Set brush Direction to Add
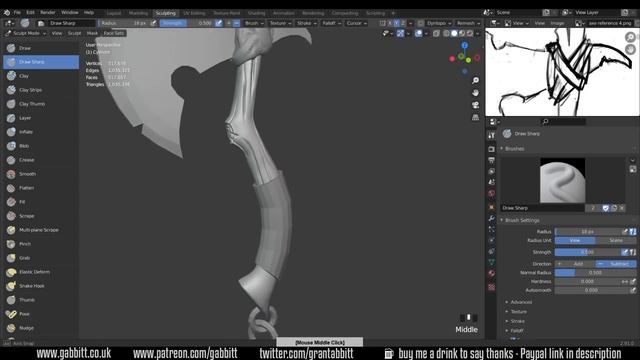The width and height of the screenshot is (640, 360). 575,264
